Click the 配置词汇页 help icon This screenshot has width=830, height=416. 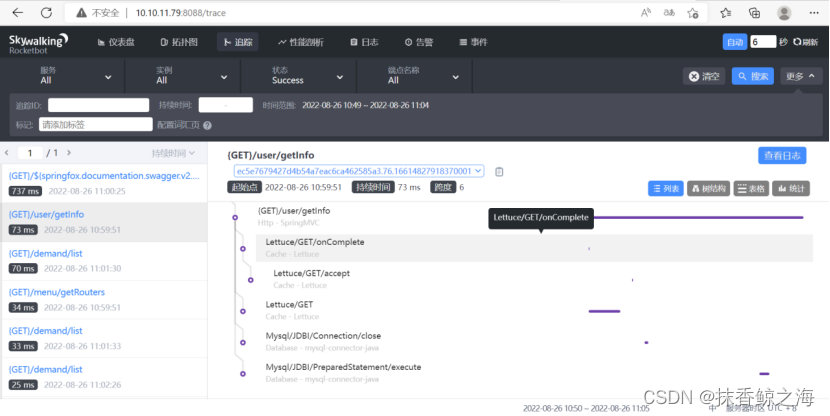coord(208,125)
